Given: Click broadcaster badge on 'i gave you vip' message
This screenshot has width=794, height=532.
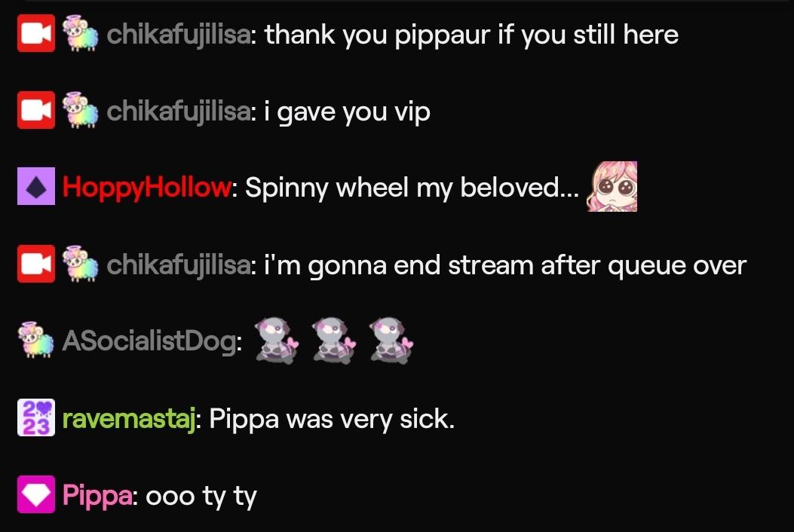Looking at the screenshot, I should click(x=36, y=110).
